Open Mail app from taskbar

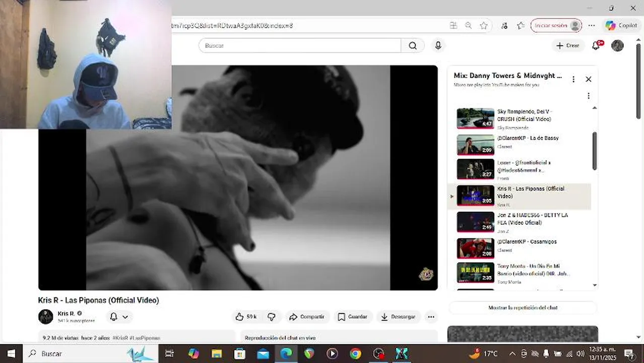click(x=263, y=354)
